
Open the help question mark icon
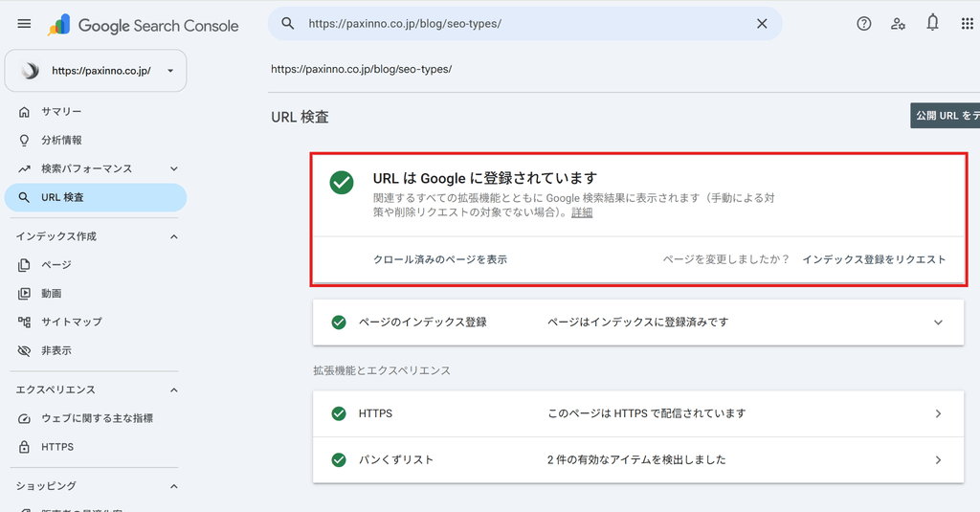coord(864,24)
